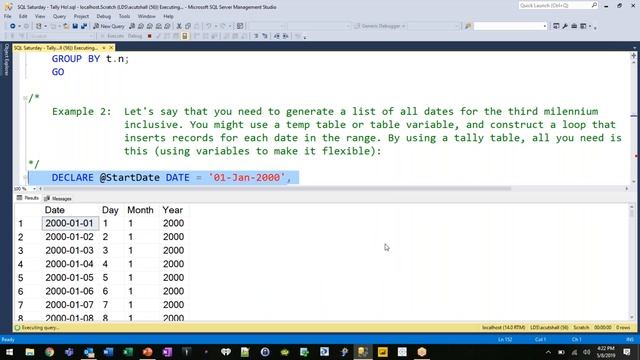Click the Month column header
640x360 pixels.
[x=140, y=210]
